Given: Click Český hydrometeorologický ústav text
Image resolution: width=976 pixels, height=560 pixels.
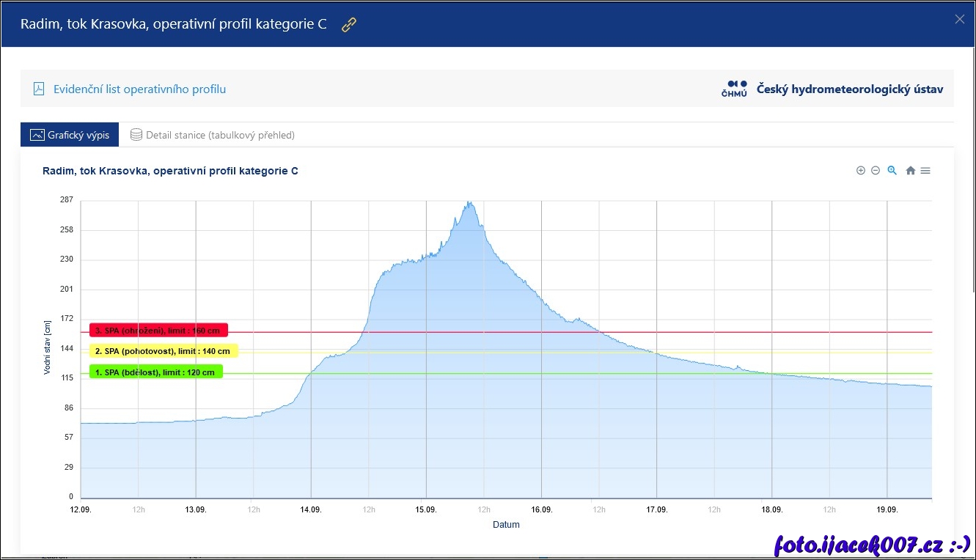Looking at the screenshot, I should click(849, 89).
